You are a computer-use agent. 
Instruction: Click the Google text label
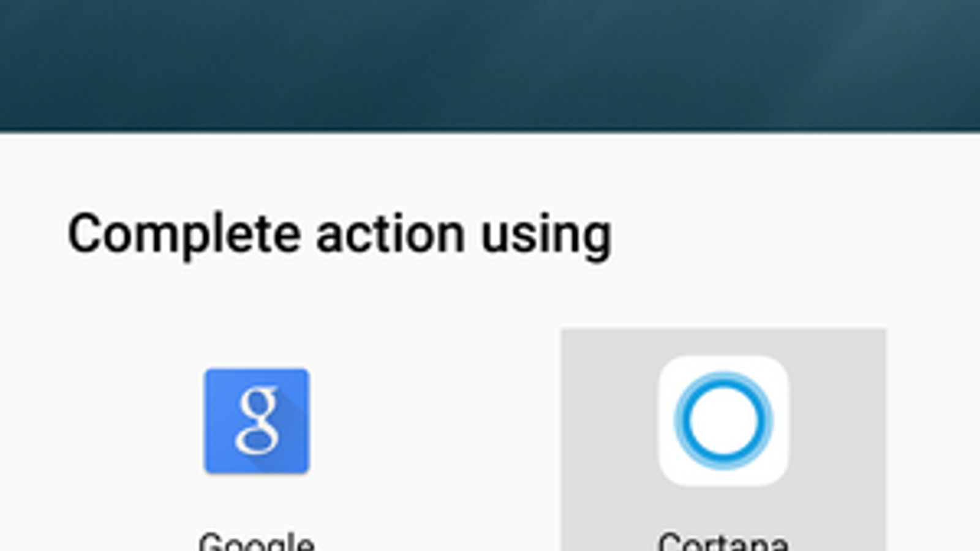click(257, 541)
